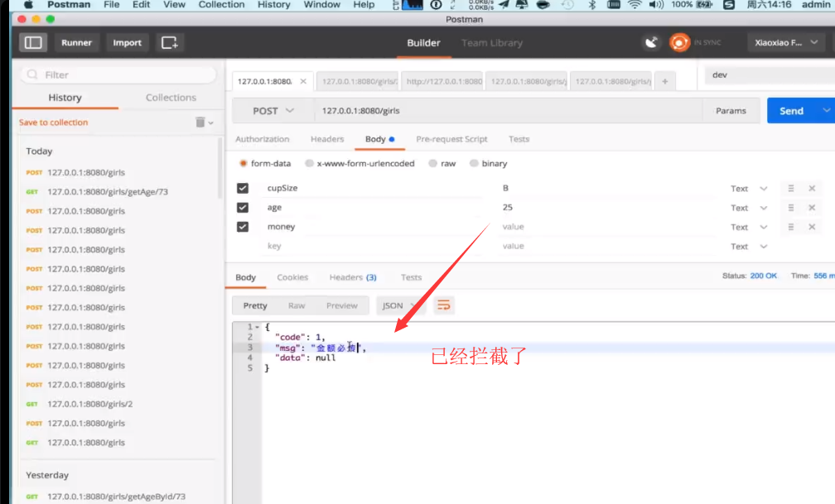Select binary body type
The height and width of the screenshot is (504, 835).
point(474,163)
